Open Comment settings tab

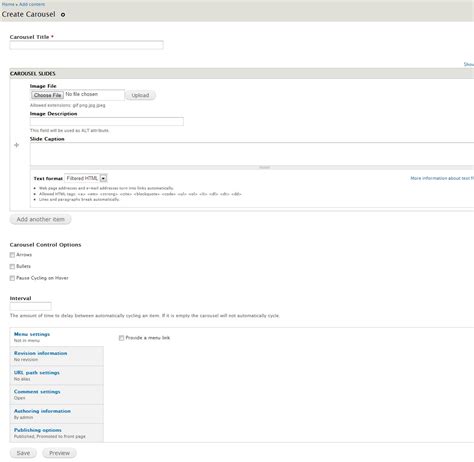click(x=57, y=395)
